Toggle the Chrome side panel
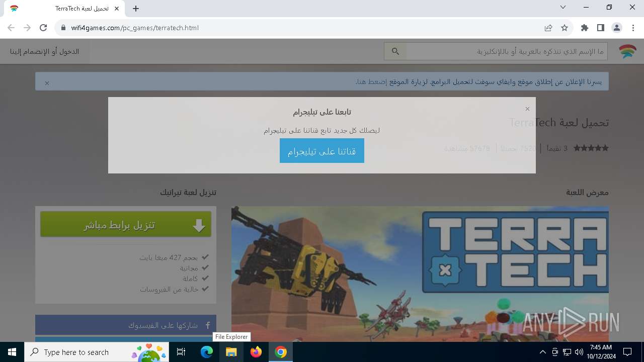Image resolution: width=644 pixels, height=362 pixels. click(x=601, y=28)
